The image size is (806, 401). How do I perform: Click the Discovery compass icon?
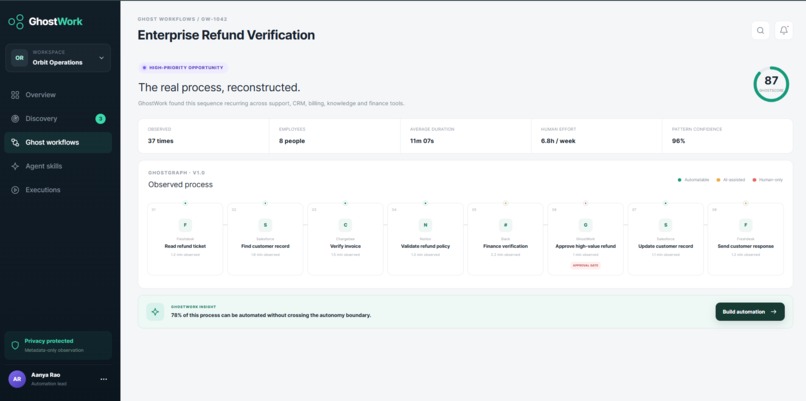coord(15,119)
